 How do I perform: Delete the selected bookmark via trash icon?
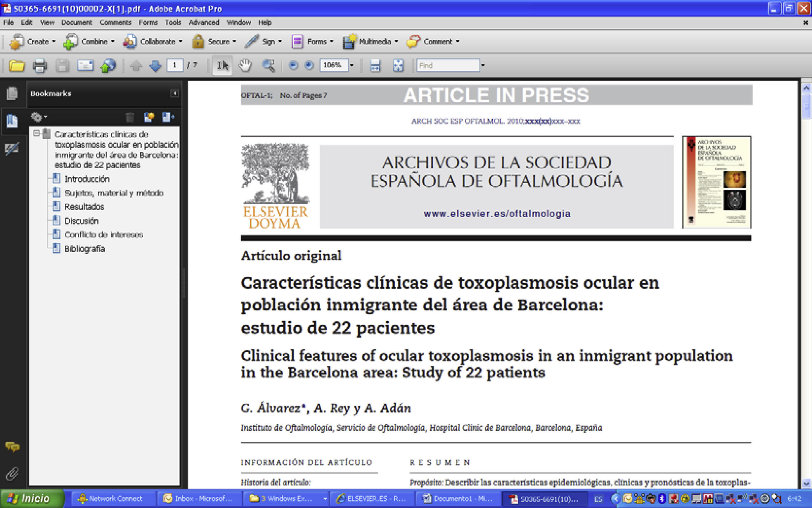click(130, 117)
